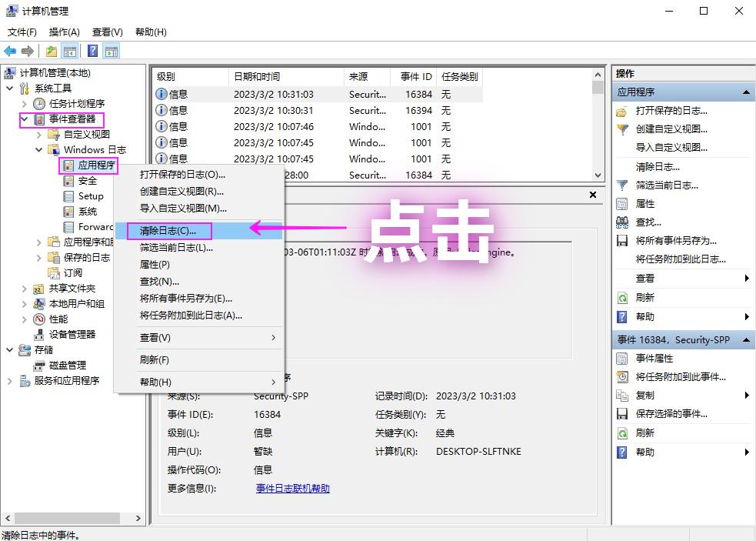Toggle the show/hide console tree icon
756x541 pixels.
tap(70, 51)
